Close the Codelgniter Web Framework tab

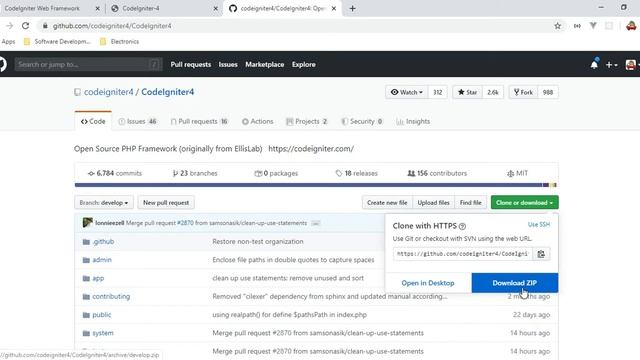[98, 8]
